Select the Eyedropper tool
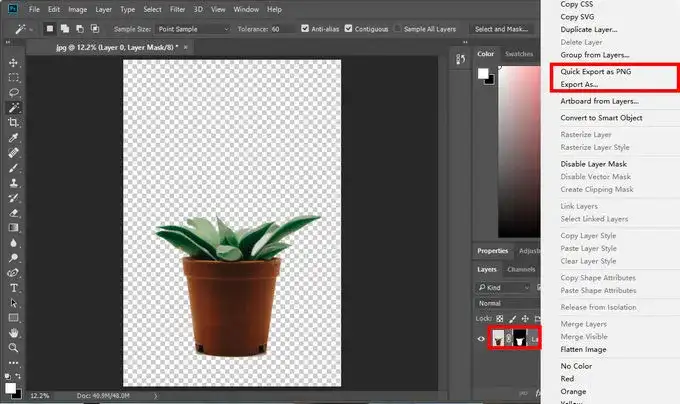This screenshot has width=680, height=404. [x=14, y=138]
